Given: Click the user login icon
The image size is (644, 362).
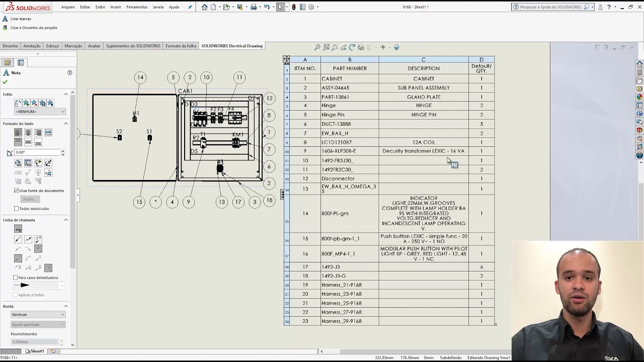Looking at the screenshot, I should click(x=601, y=7).
